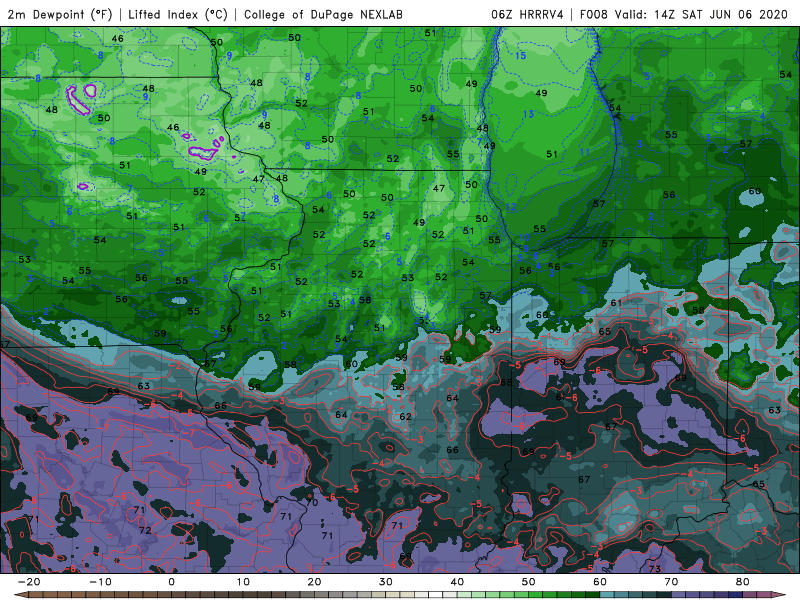Screen dimensions: 800x600
Task: Click the 'Valid: 14Z SAT JUN 06 2020' text
Action: 702,14
